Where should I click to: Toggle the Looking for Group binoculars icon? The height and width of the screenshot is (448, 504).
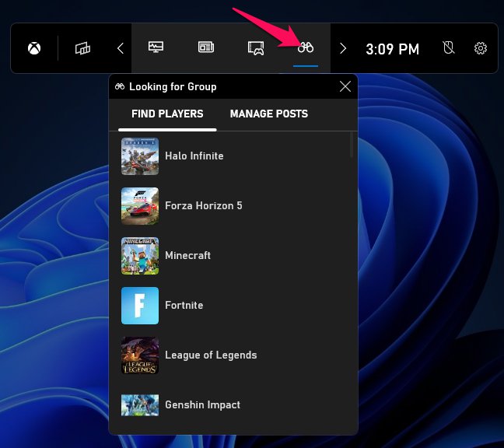(x=306, y=47)
